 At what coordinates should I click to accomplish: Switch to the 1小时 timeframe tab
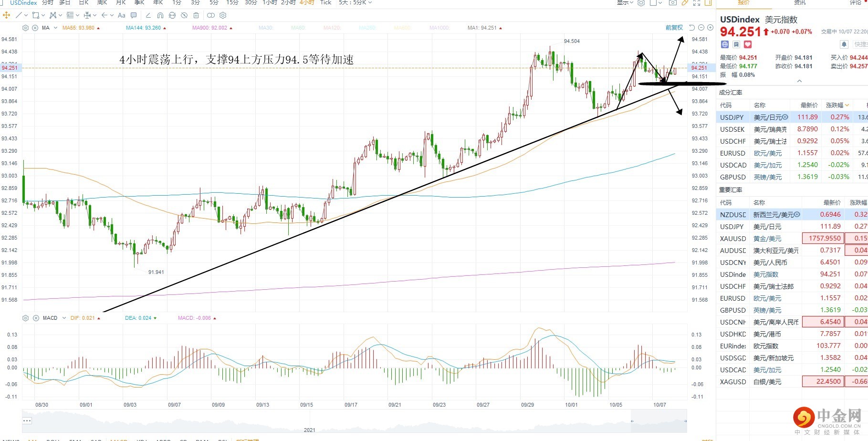[x=270, y=2]
